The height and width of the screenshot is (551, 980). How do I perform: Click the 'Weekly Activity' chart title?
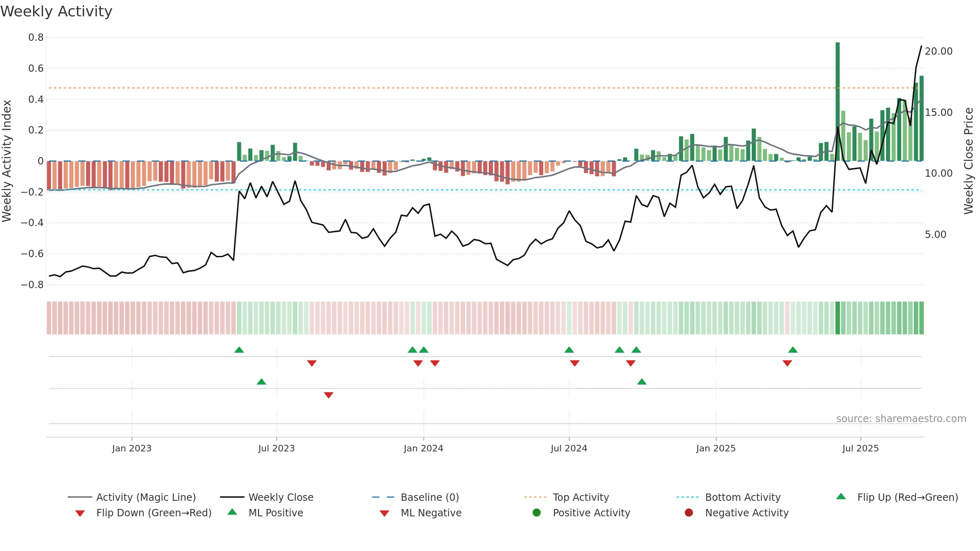coord(56,11)
